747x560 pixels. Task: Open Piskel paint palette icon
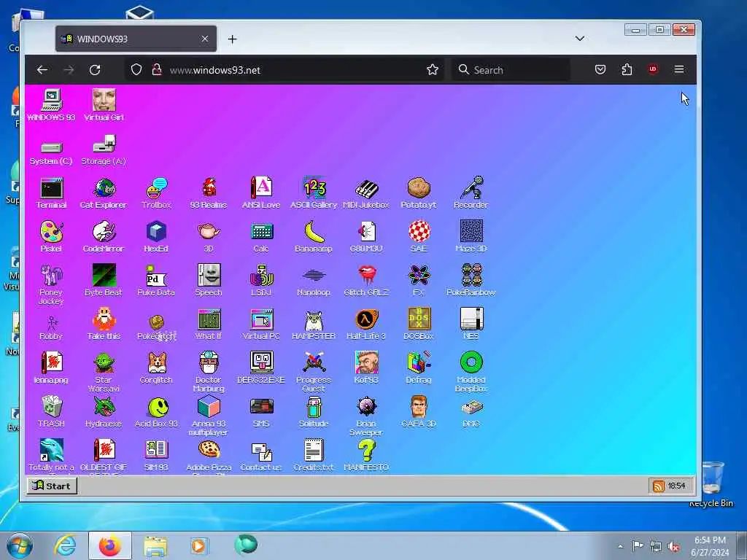click(x=52, y=237)
